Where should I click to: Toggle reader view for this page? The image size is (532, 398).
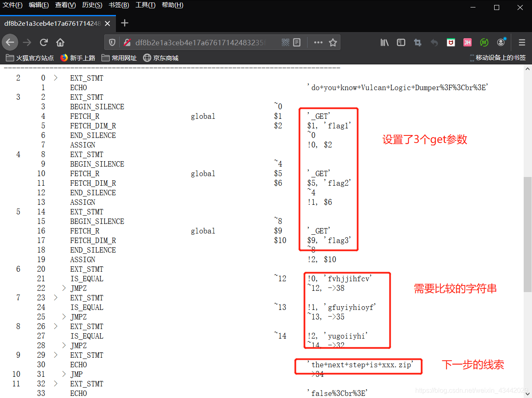click(297, 42)
